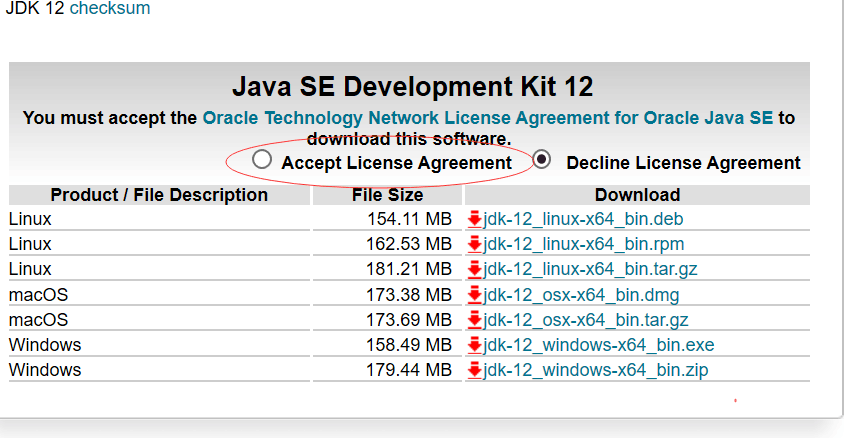Click red download arrow for linux-x64 tar.gz
The width and height of the screenshot is (864, 438).
[x=475, y=269]
